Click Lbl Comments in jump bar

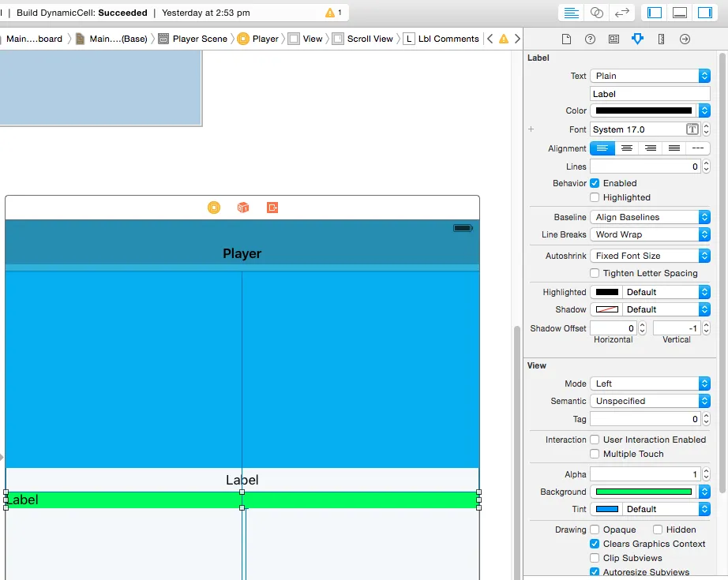click(x=441, y=39)
